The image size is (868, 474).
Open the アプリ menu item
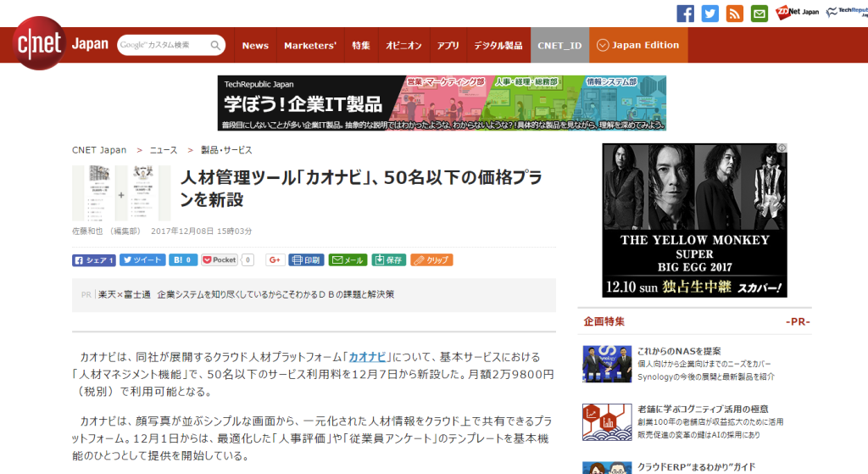448,46
